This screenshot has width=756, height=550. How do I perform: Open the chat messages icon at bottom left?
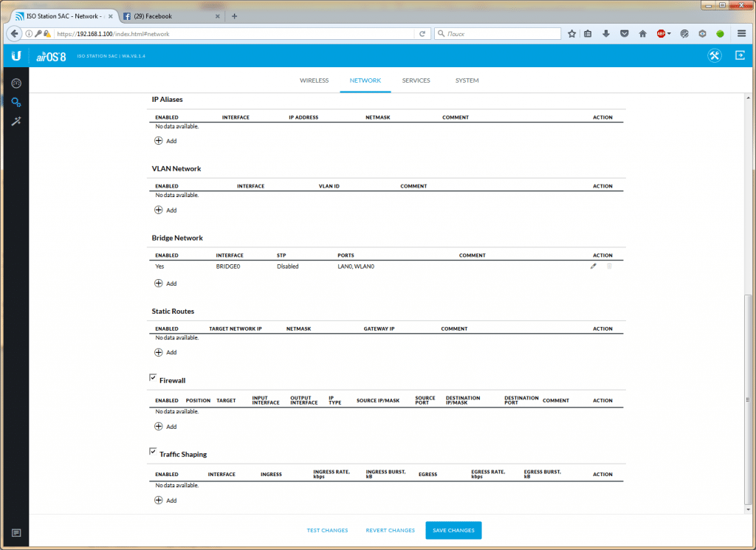(x=16, y=532)
